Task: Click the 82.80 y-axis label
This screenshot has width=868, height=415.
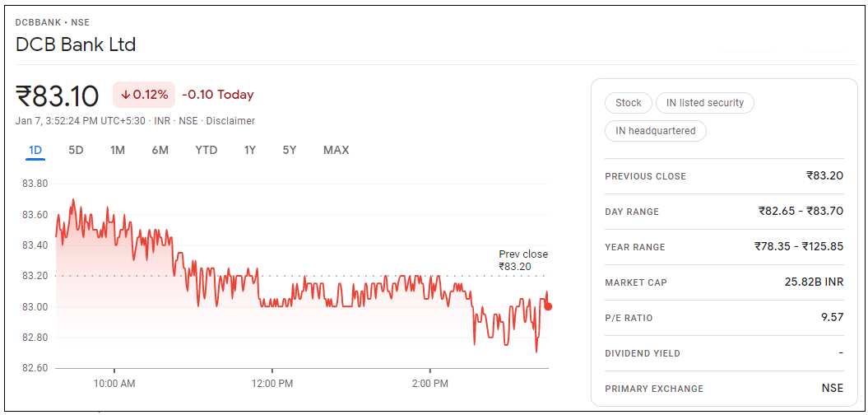Action: click(x=35, y=338)
